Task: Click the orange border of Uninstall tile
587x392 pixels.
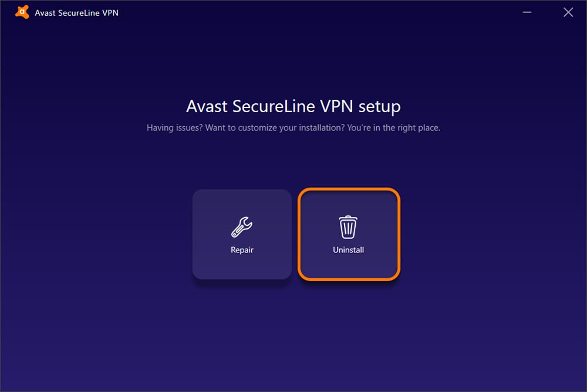Action: 299,234
